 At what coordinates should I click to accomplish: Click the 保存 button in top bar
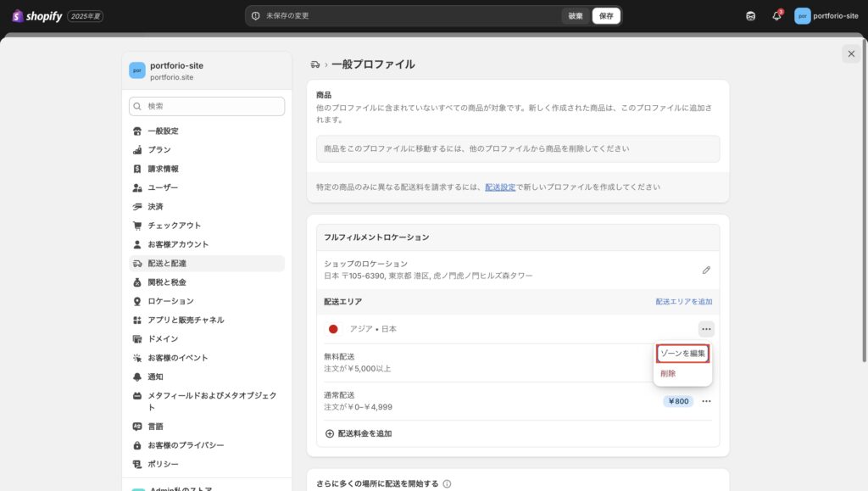tap(606, 15)
